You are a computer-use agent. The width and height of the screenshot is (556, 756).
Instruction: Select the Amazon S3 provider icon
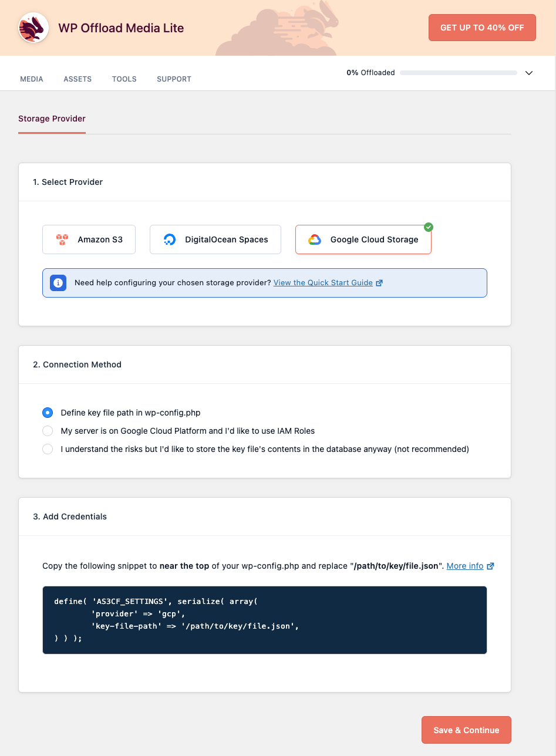click(62, 239)
